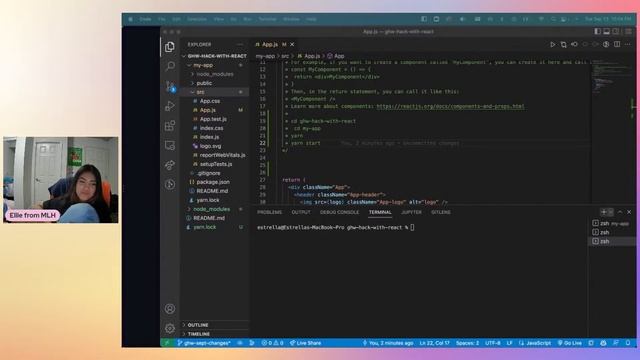Click errors and warnings count in status bar
The image size is (640, 360).
pos(272,343)
